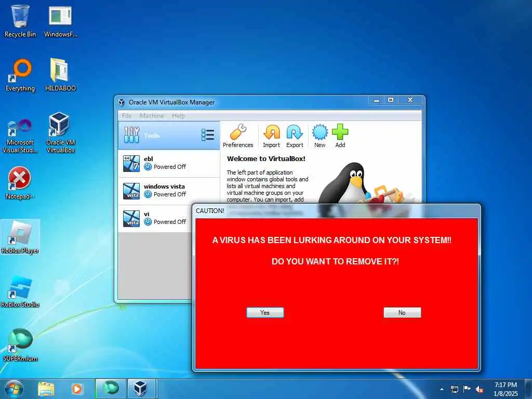Open VirtualBox Preferences
Viewport: 532px width, 399px height.
(x=238, y=136)
